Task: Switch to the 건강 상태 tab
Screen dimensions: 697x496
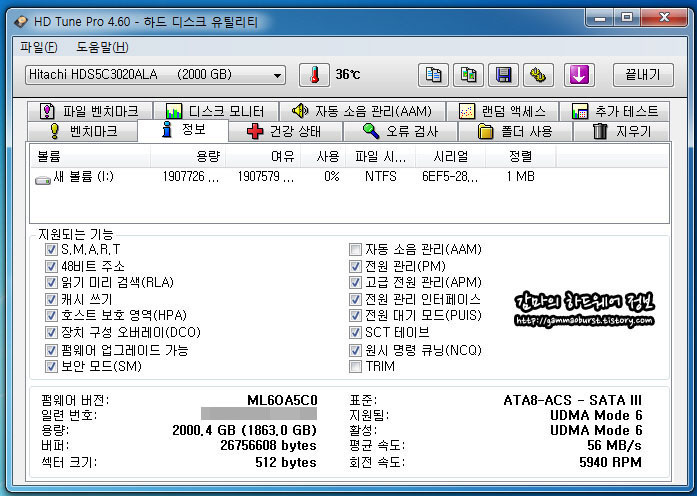Action: (285, 131)
